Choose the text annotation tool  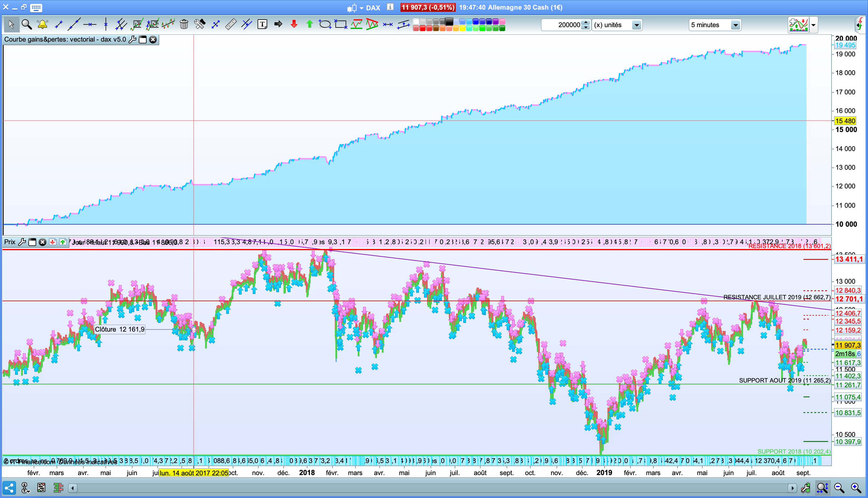tap(262, 24)
